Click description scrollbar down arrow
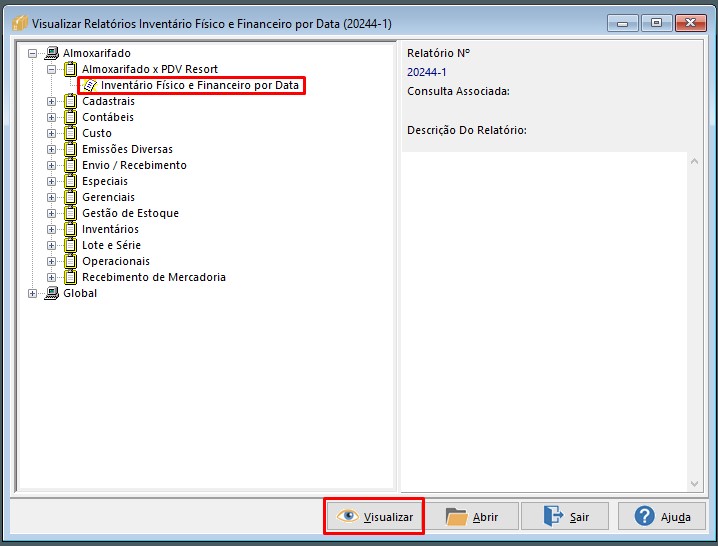 coord(694,484)
